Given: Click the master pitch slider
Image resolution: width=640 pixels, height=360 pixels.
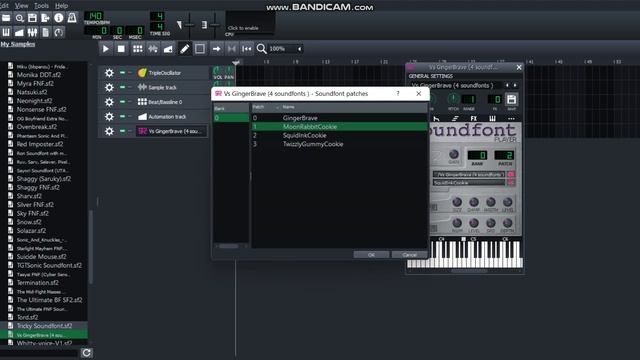Looking at the screenshot, I should 215,25.
